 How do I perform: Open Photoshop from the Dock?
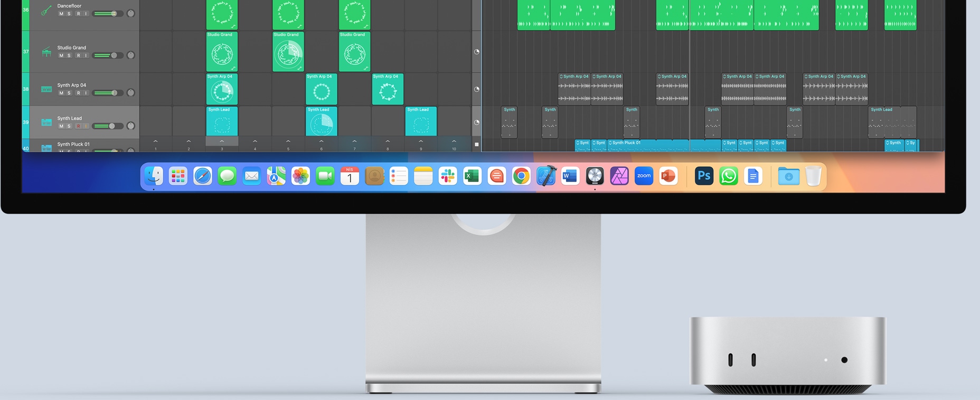(x=704, y=176)
